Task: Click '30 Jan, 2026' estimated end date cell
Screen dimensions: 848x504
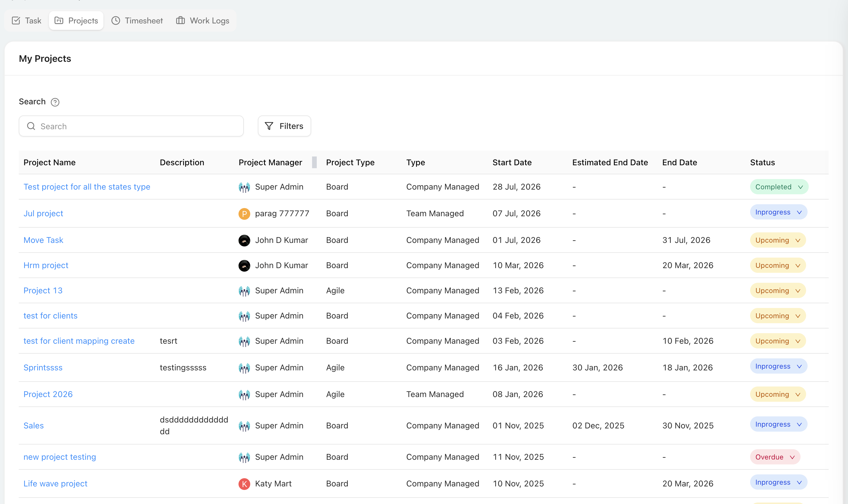Action: coord(597,368)
